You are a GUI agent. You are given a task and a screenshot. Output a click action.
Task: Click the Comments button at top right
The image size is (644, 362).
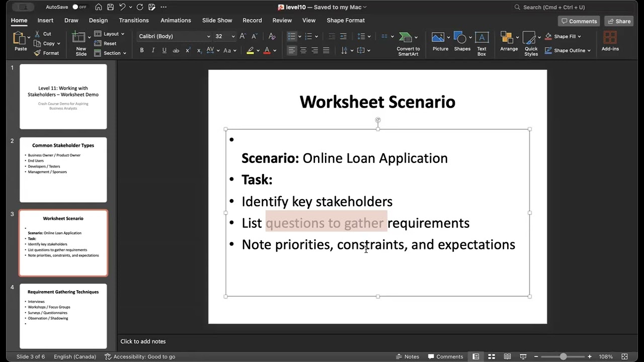pyautogui.click(x=579, y=21)
